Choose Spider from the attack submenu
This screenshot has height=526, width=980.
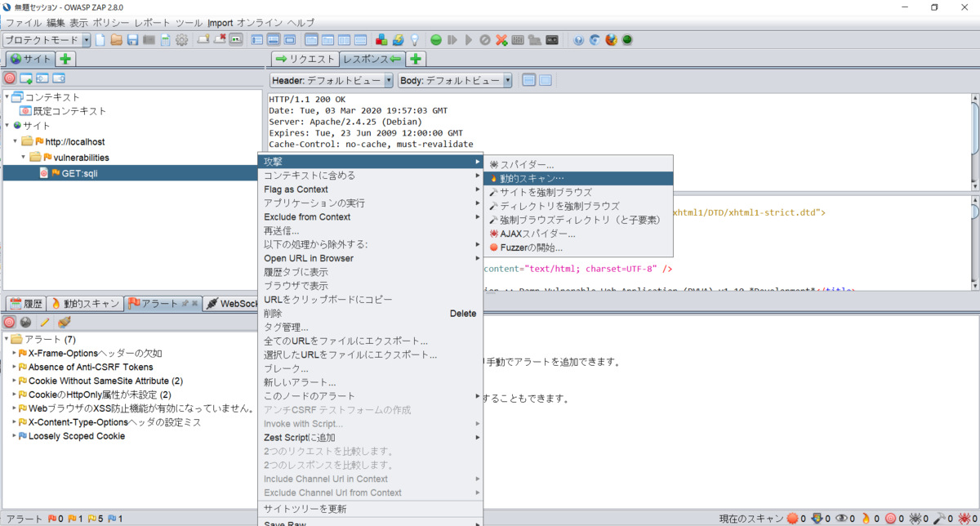click(578, 164)
